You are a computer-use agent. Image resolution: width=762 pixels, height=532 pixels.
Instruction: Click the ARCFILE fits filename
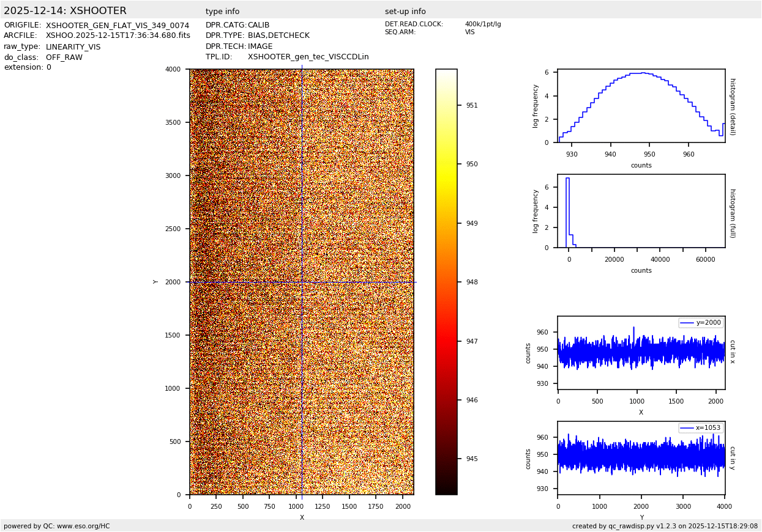coord(118,36)
